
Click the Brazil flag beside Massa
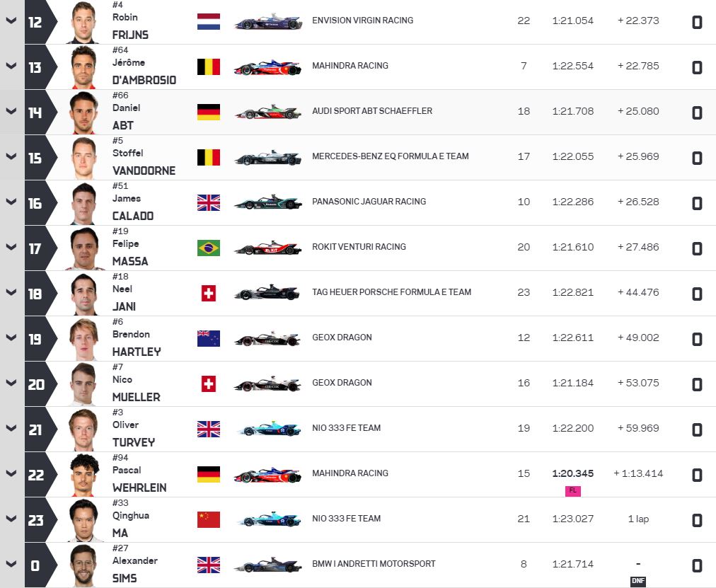(x=208, y=248)
